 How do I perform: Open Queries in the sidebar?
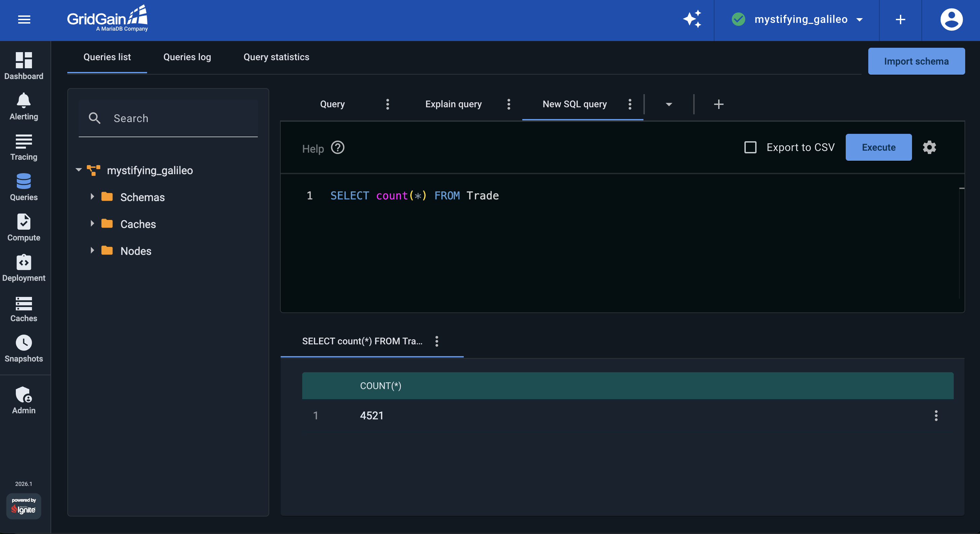coord(24,187)
